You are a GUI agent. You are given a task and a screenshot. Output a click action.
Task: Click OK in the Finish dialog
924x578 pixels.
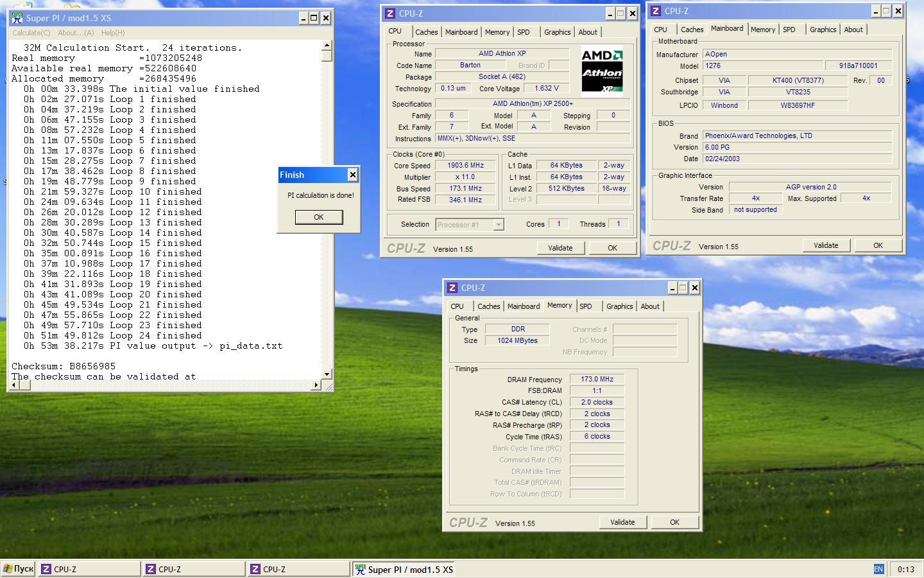pyautogui.click(x=319, y=217)
